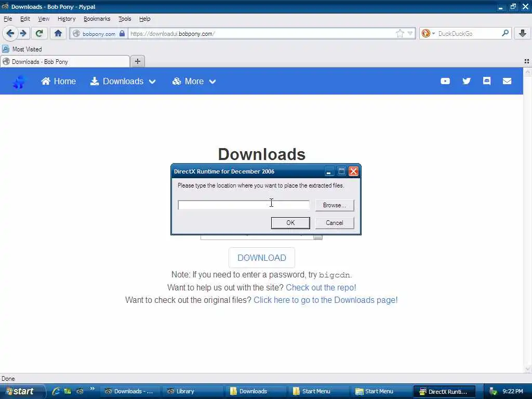Click the bobpony.com site identity label
Viewport: 532px width, 399px height.
(99, 34)
